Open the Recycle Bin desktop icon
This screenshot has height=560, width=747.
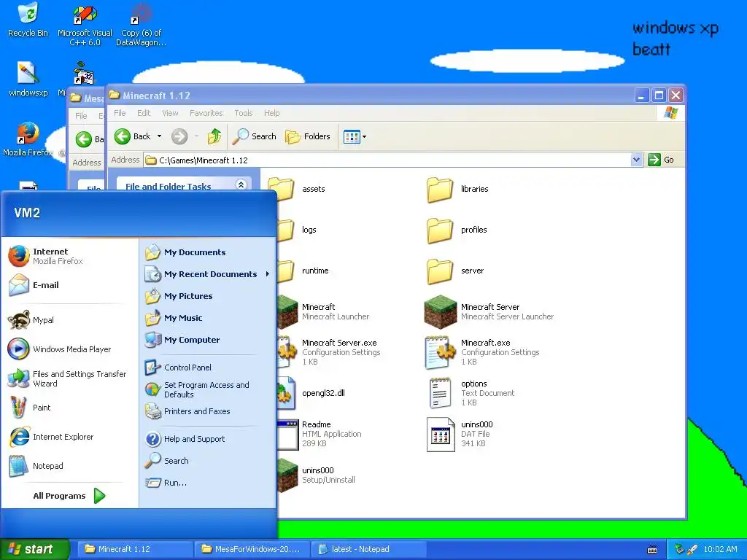point(28,20)
